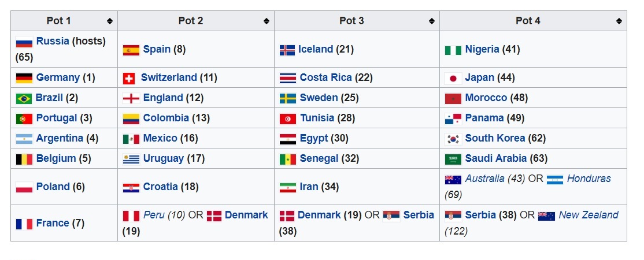Click the Saudi Arabia flag icon
644x260 pixels.
(x=453, y=159)
